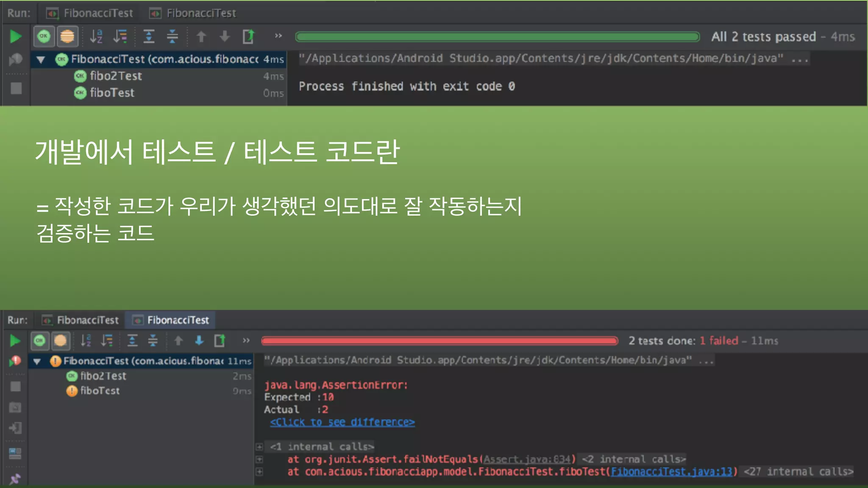Sort tests by duration in bottom panel
This screenshot has height=488, width=868.
tap(107, 341)
